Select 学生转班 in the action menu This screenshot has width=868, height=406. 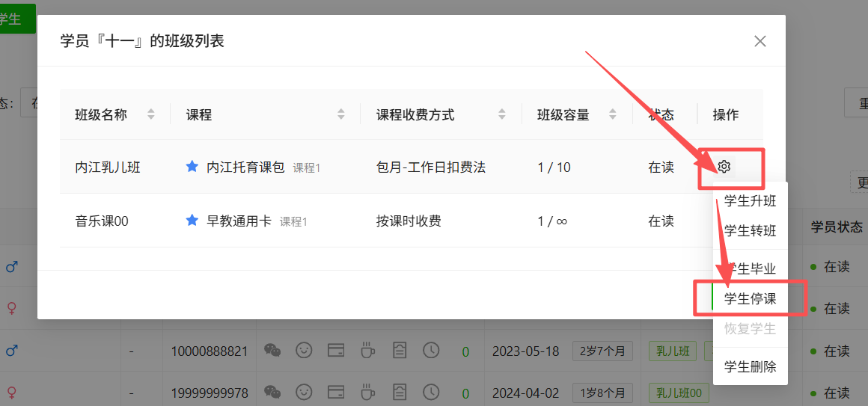tap(750, 230)
